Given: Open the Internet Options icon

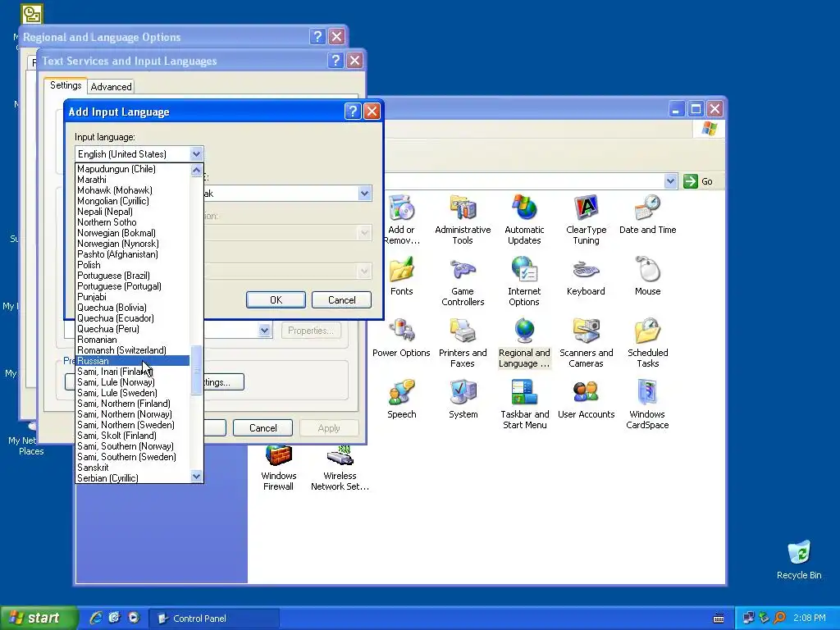Looking at the screenshot, I should (524, 269).
